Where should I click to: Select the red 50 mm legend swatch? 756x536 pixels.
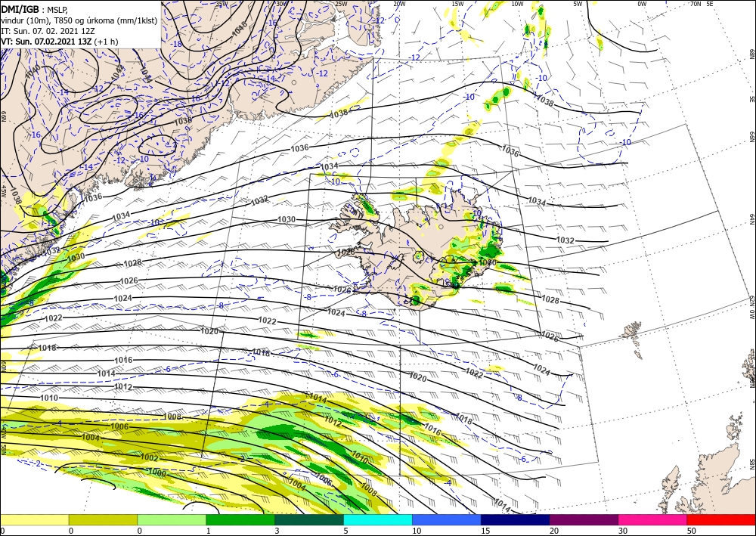point(721,520)
